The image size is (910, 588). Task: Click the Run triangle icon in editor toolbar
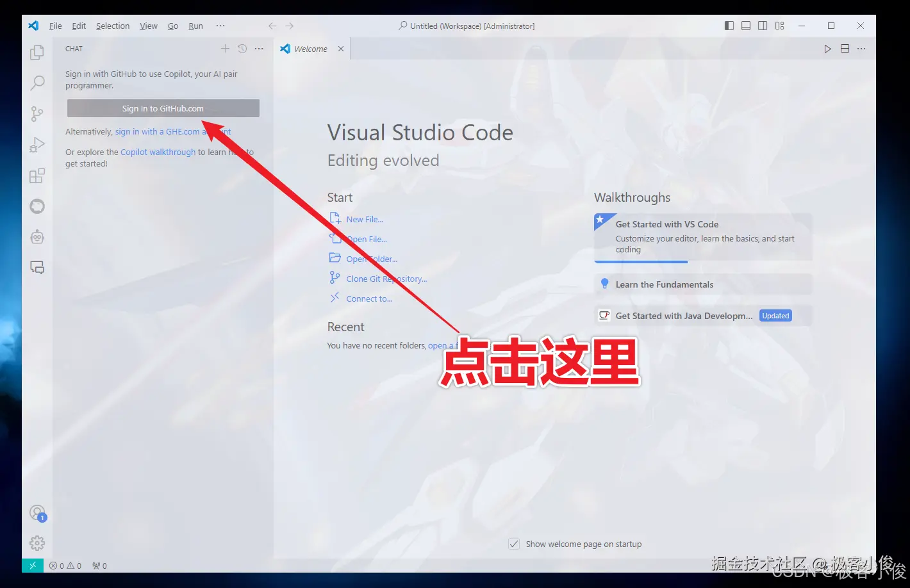[x=827, y=49]
